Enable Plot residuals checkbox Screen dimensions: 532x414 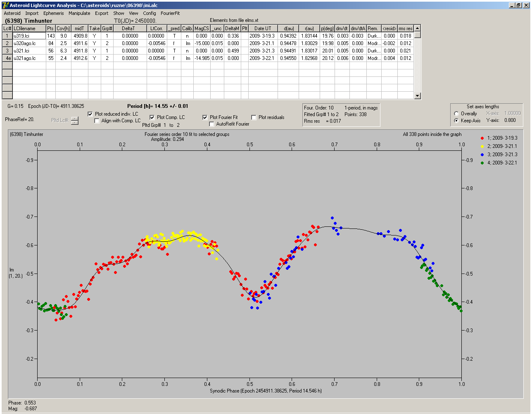[x=254, y=117]
